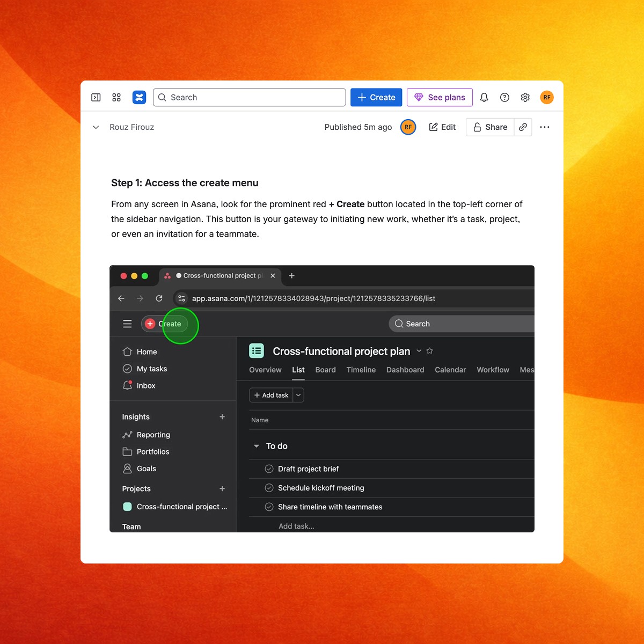Image resolution: width=644 pixels, height=644 pixels.
Task: Click the Confluence logo icon
Action: pyautogui.click(x=140, y=97)
